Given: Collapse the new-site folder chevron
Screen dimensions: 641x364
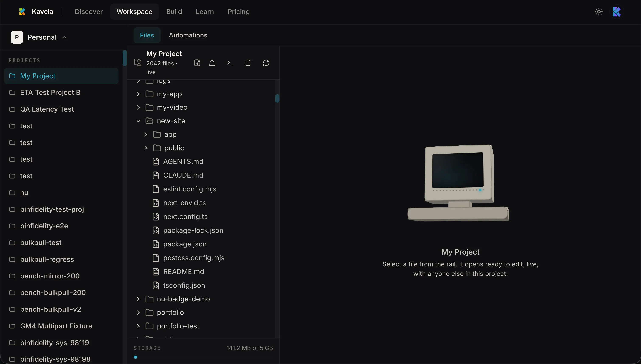Looking at the screenshot, I should tap(138, 121).
